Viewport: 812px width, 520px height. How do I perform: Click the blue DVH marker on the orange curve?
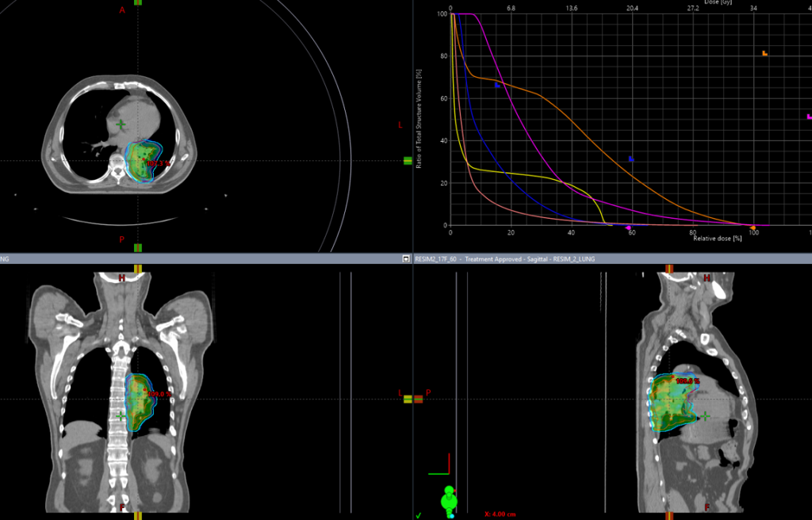tap(497, 85)
